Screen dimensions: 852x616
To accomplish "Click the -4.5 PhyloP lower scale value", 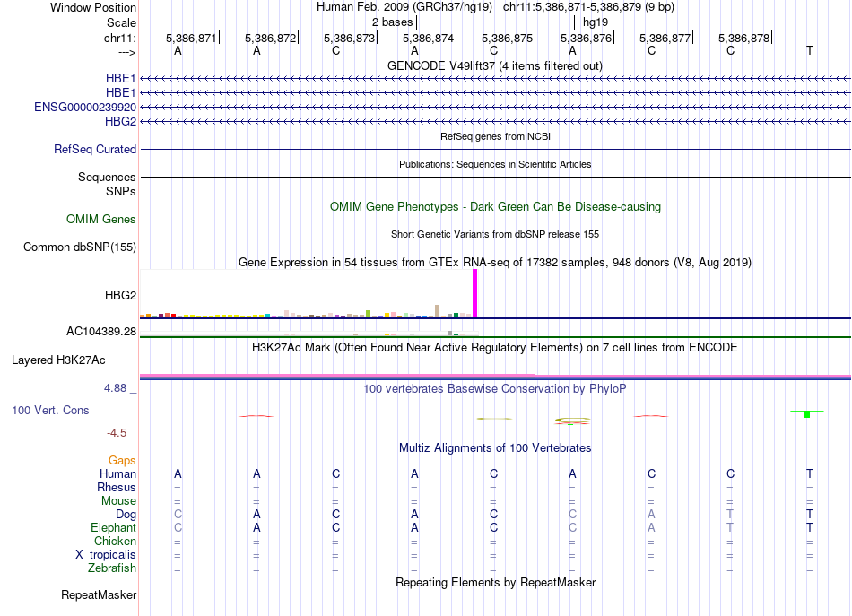I will click(x=117, y=433).
